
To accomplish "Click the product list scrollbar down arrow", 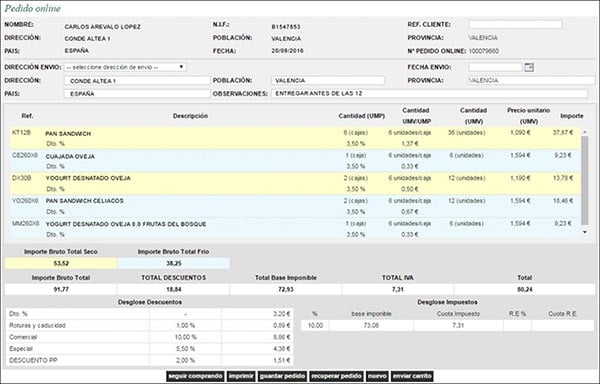I will coord(584,232).
